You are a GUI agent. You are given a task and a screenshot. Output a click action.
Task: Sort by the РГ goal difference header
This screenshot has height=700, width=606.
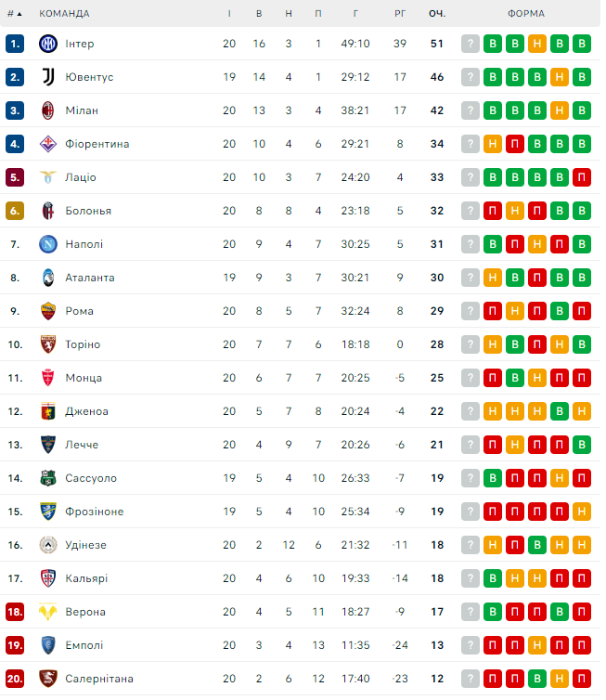(x=400, y=14)
